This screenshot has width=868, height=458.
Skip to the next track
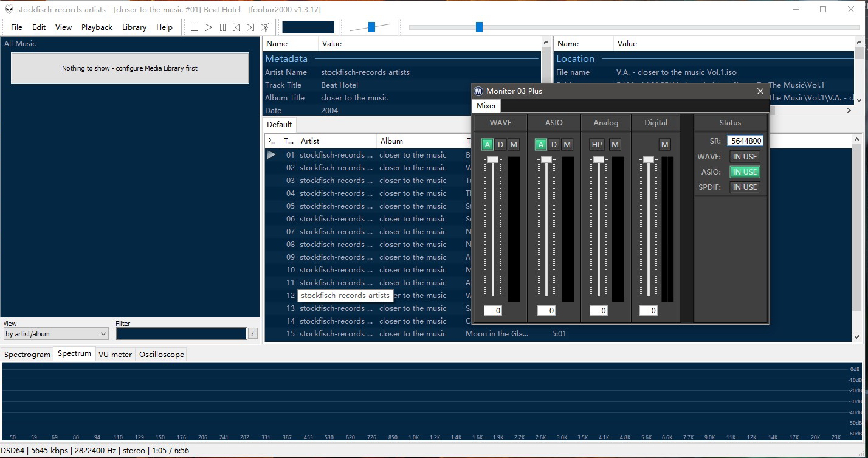click(250, 27)
